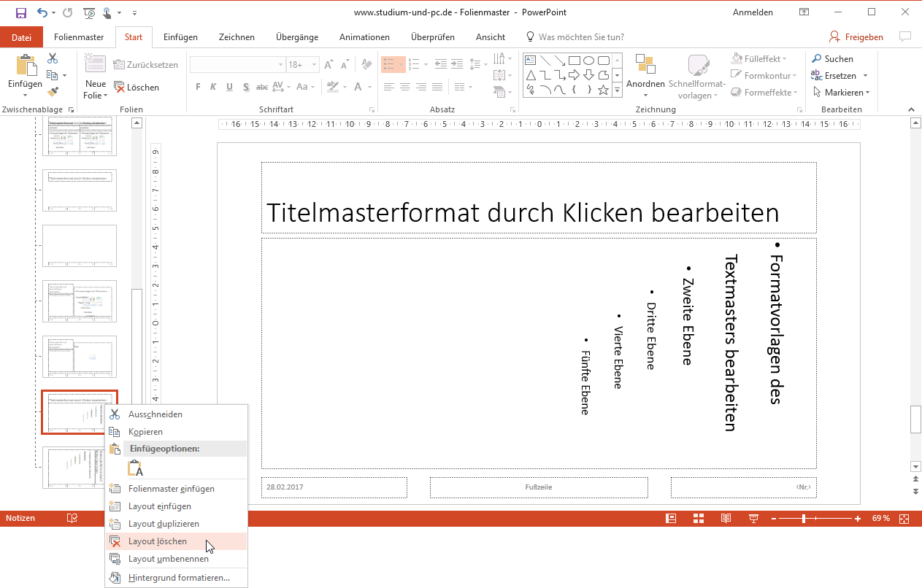This screenshot has height=588, width=922.
Task: Click the Zurücksetzen button
Action: pos(146,65)
